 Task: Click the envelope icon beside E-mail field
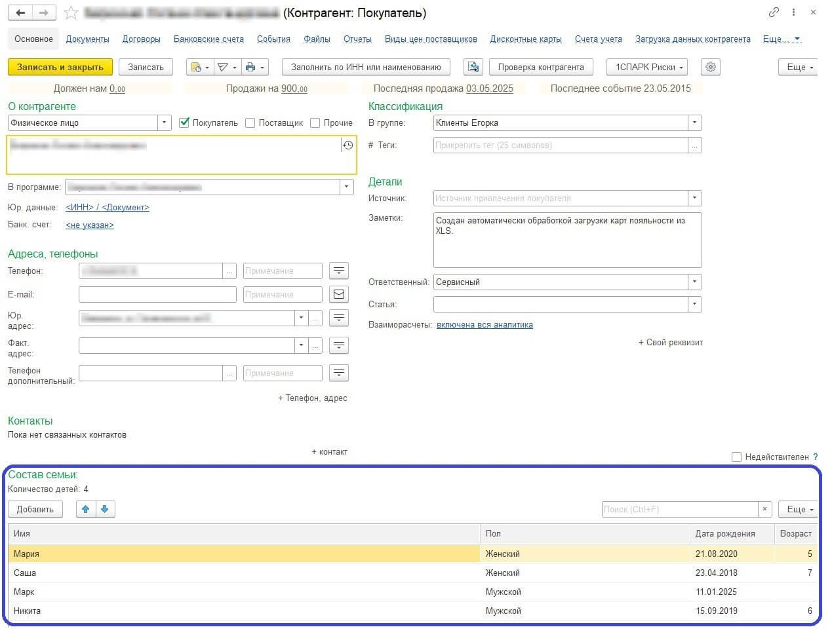coord(339,295)
